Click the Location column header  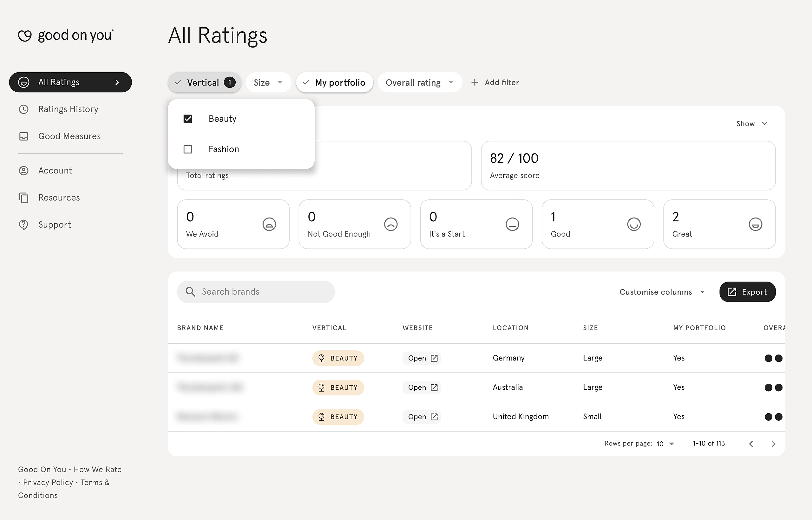(510, 328)
